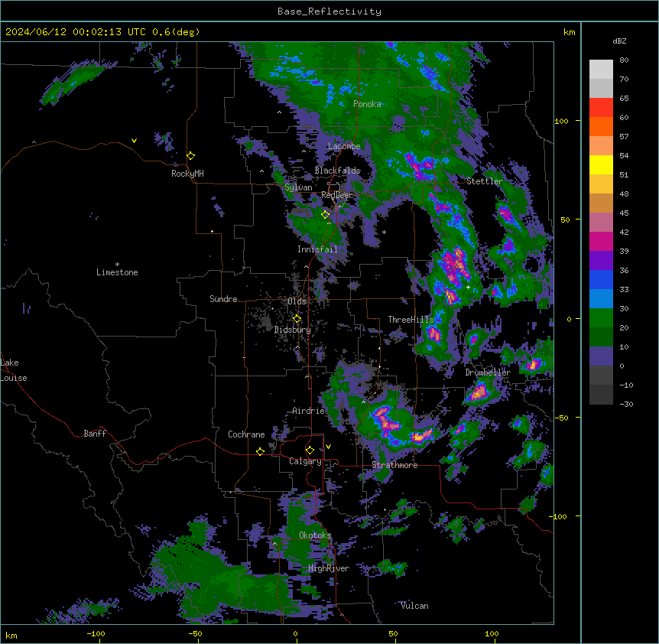Select the Lacombe city label
Screen dimensions: 659x644
tap(344, 146)
